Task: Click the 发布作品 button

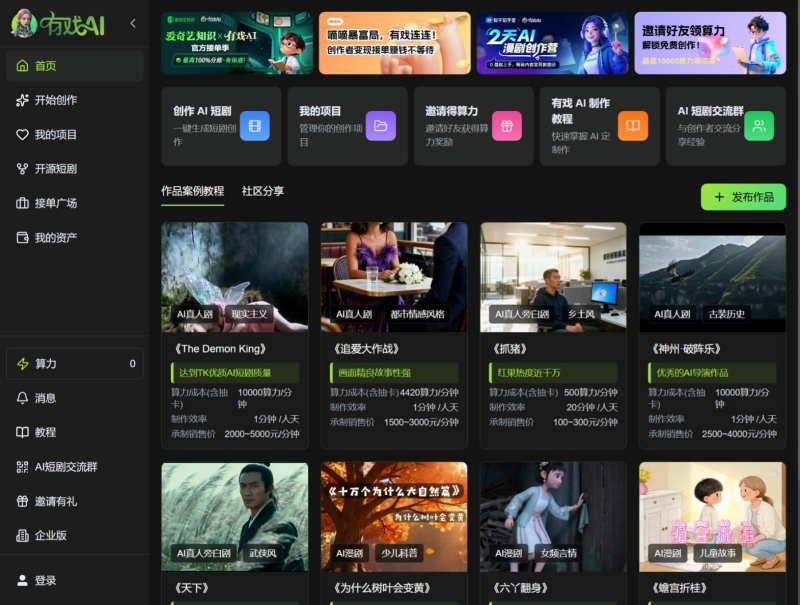Action: click(x=743, y=197)
